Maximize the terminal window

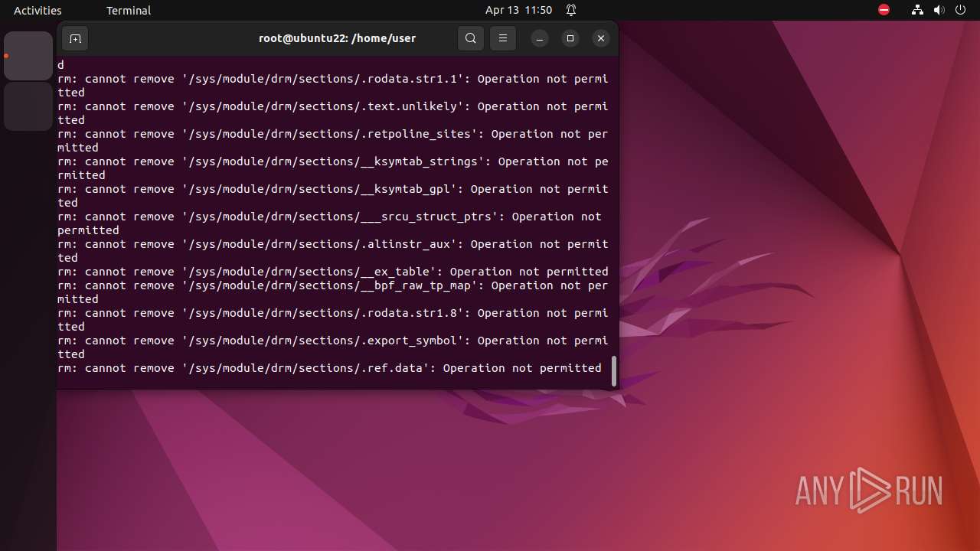click(570, 38)
